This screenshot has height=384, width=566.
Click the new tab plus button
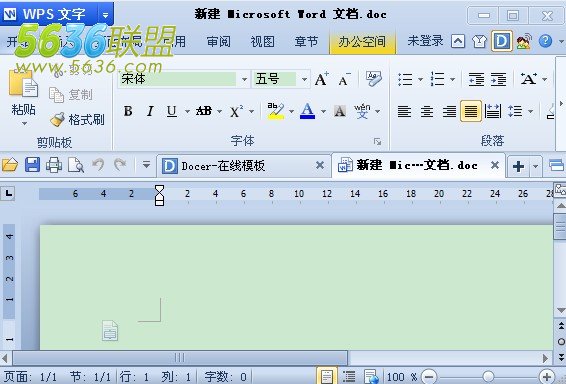518,166
